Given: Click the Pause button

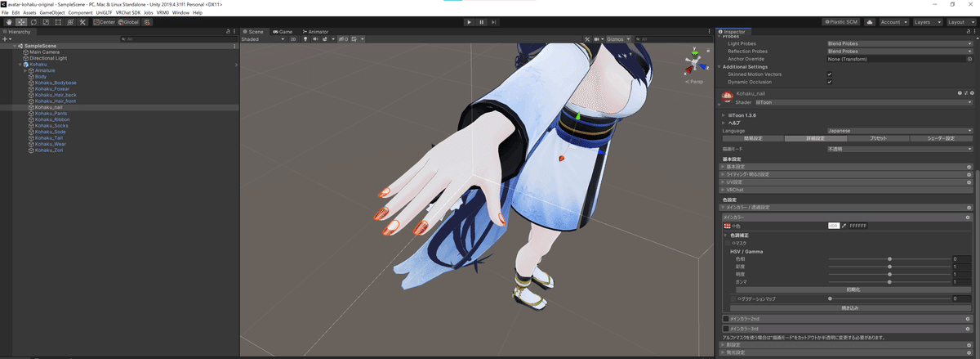Looking at the screenshot, I should (481, 22).
